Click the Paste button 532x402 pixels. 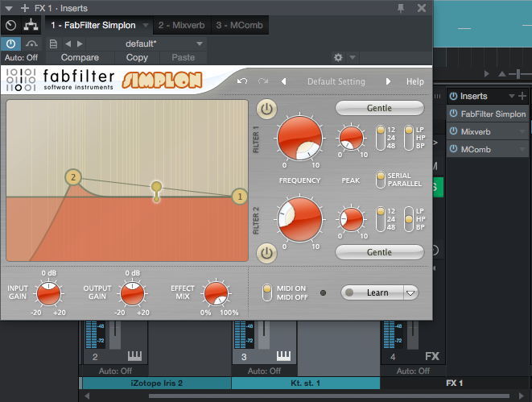pos(184,58)
